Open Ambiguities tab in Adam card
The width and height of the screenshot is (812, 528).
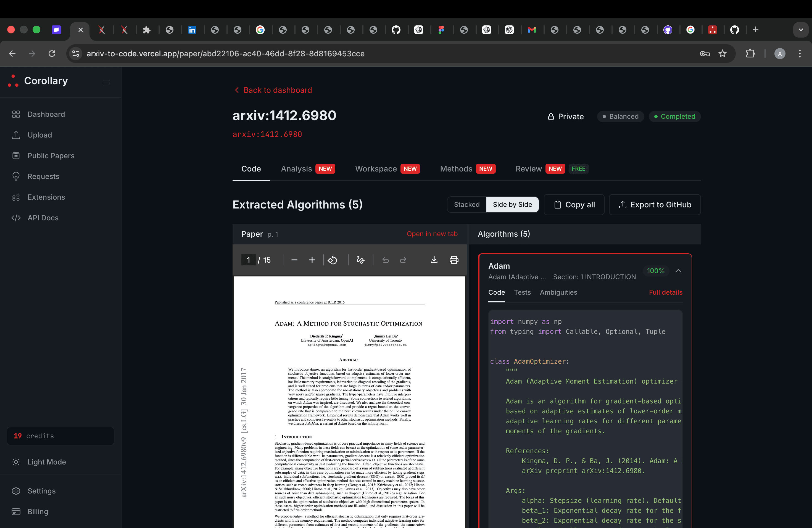point(558,292)
